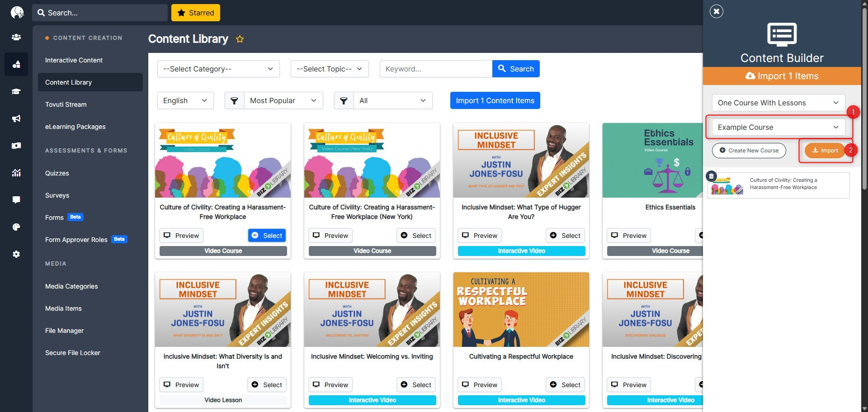The height and width of the screenshot is (412, 868).
Task: Click the Import 1 Items orange header
Action: click(x=782, y=76)
